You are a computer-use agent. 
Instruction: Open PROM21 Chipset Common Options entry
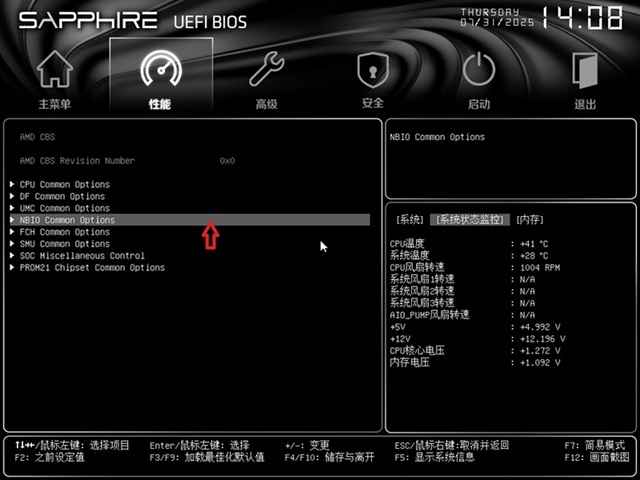point(92,267)
